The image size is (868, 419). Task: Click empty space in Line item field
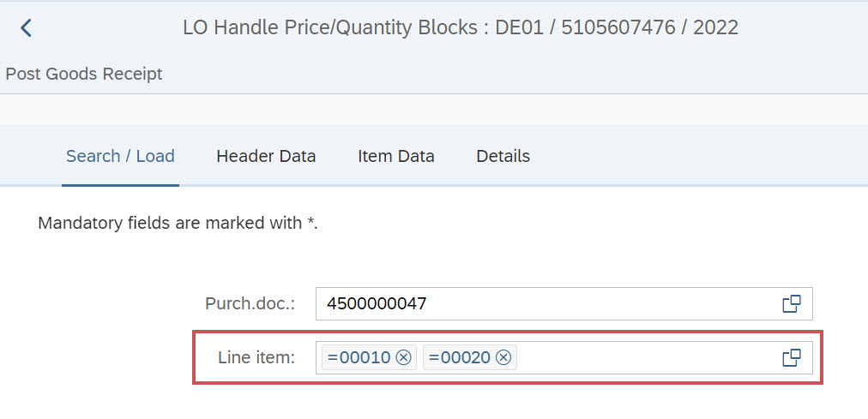643,358
